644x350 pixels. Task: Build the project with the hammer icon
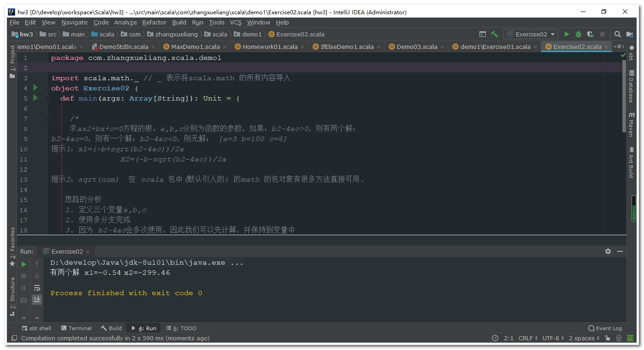tap(495, 34)
